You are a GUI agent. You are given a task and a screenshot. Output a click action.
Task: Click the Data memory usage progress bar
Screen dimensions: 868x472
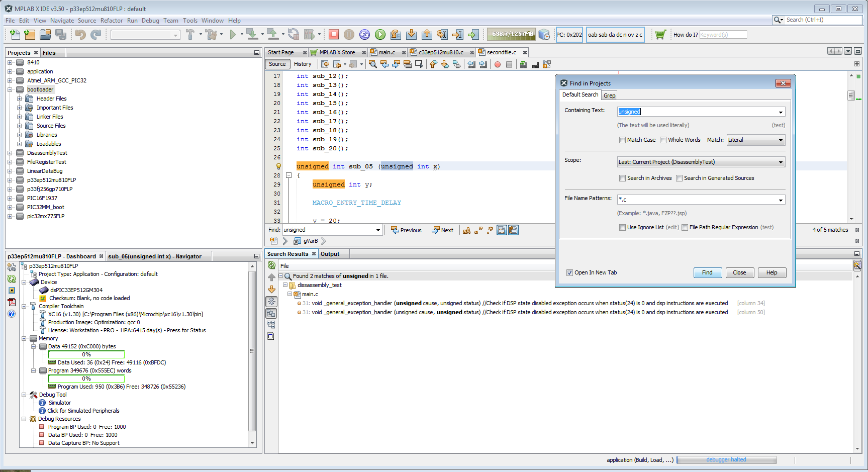tap(86, 354)
